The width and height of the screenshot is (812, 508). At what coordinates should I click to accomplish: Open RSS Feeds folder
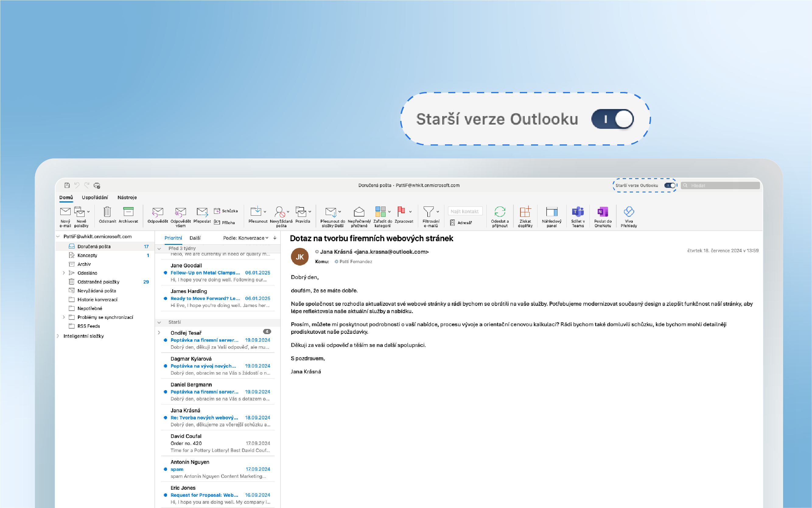pyautogui.click(x=105, y=326)
